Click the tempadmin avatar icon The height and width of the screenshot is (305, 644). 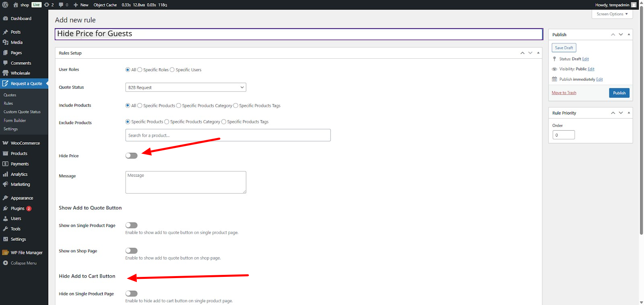pyautogui.click(x=634, y=5)
